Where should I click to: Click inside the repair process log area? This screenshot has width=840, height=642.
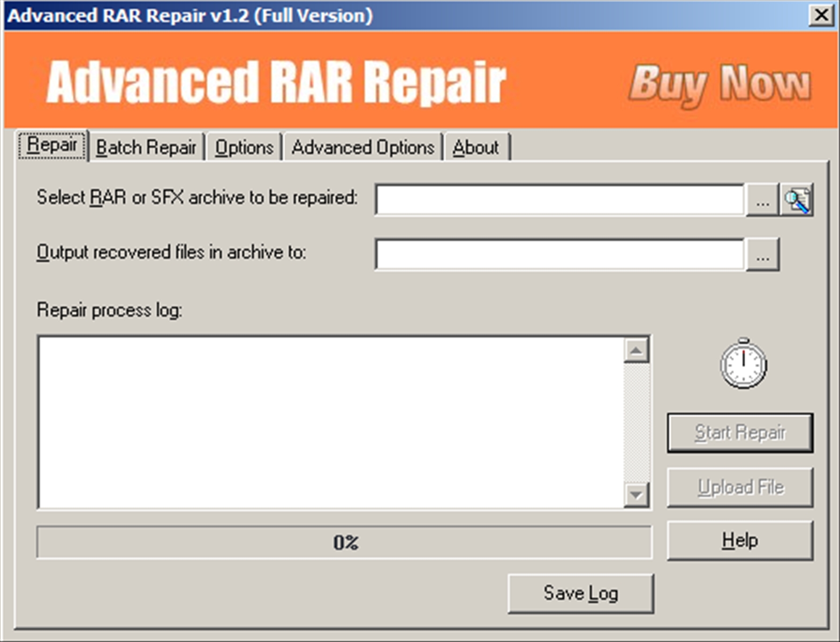(331, 422)
